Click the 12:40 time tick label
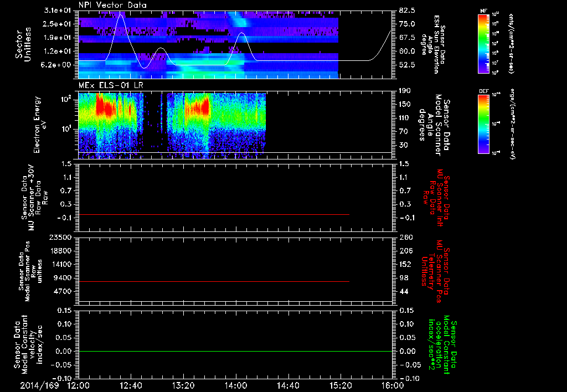567x392 pixels. 131,385
